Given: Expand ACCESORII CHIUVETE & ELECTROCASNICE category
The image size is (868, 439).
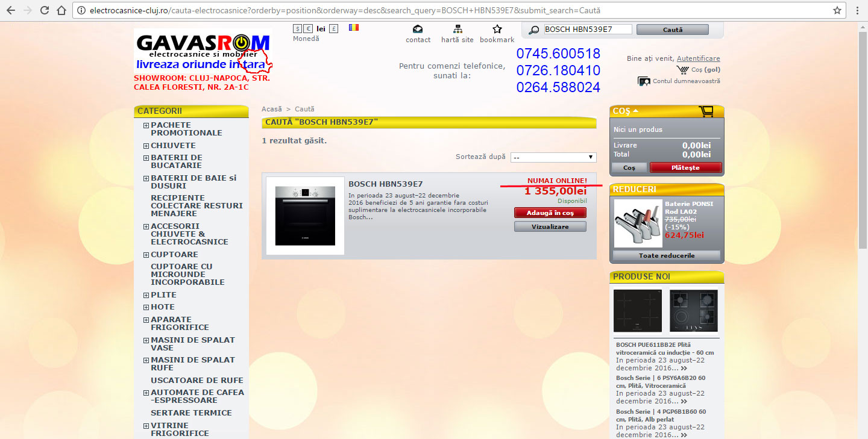Looking at the screenshot, I should click(146, 227).
